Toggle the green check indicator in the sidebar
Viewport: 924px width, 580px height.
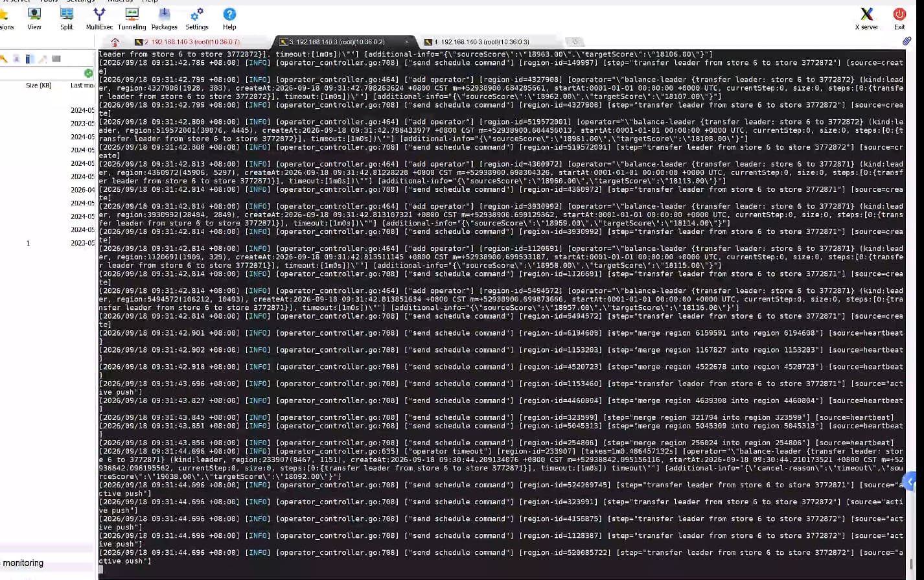pos(88,73)
